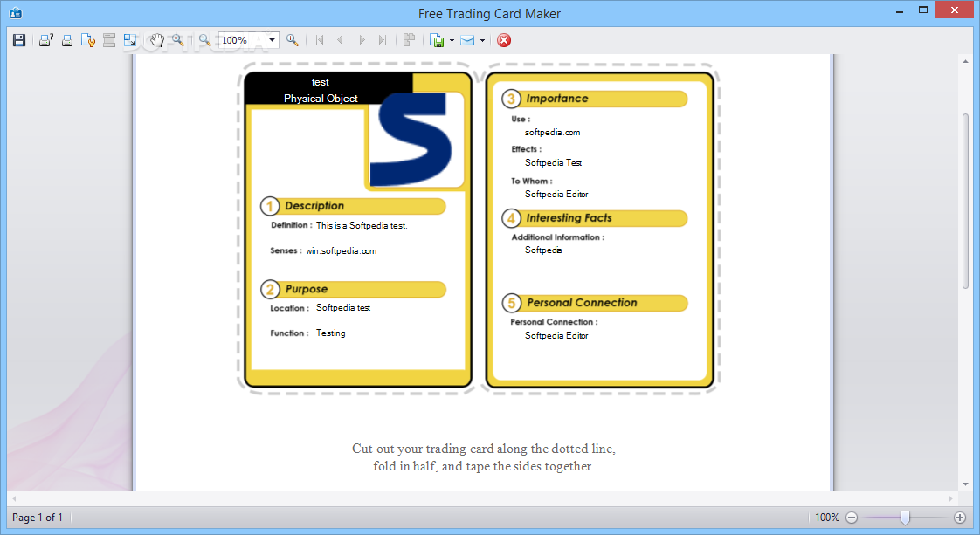The height and width of the screenshot is (535, 980).
Task: Click the Zoom Out magnifier icon
Action: (204, 40)
